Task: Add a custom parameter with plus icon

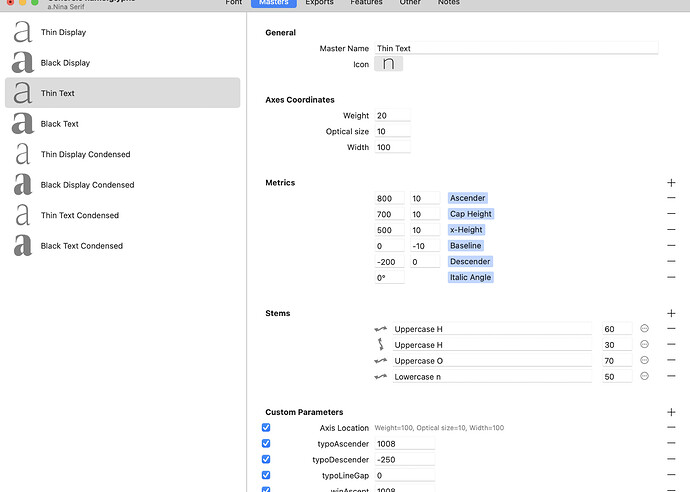Action: tap(671, 412)
